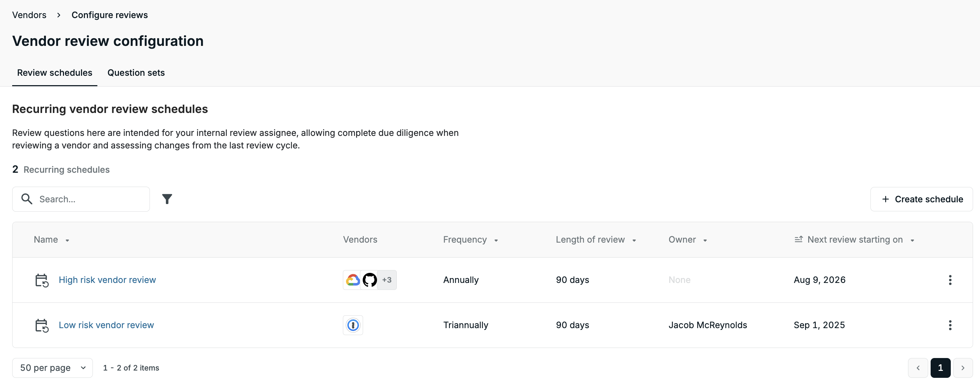Open the 50 per page dropdown
Viewport: 980px width, 390px height.
(53, 368)
